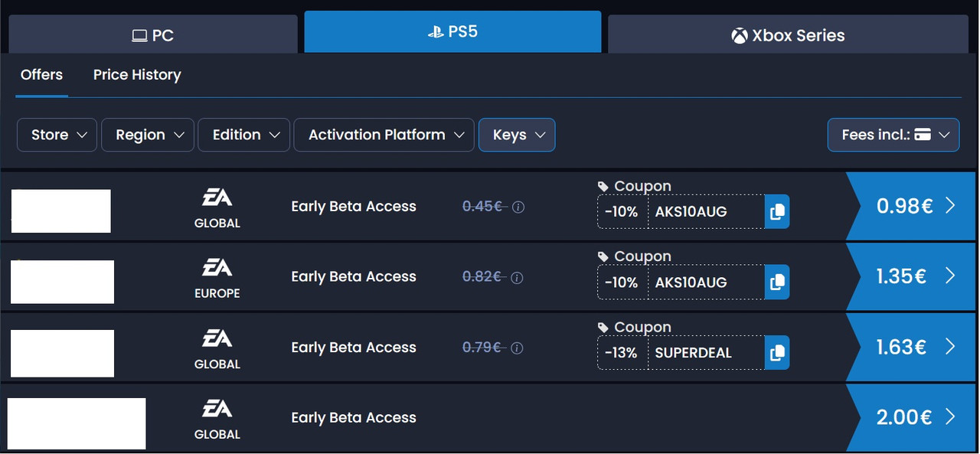Click Early Beta Access in 2.00€ row
The width and height of the screenshot is (980, 454).
click(354, 418)
